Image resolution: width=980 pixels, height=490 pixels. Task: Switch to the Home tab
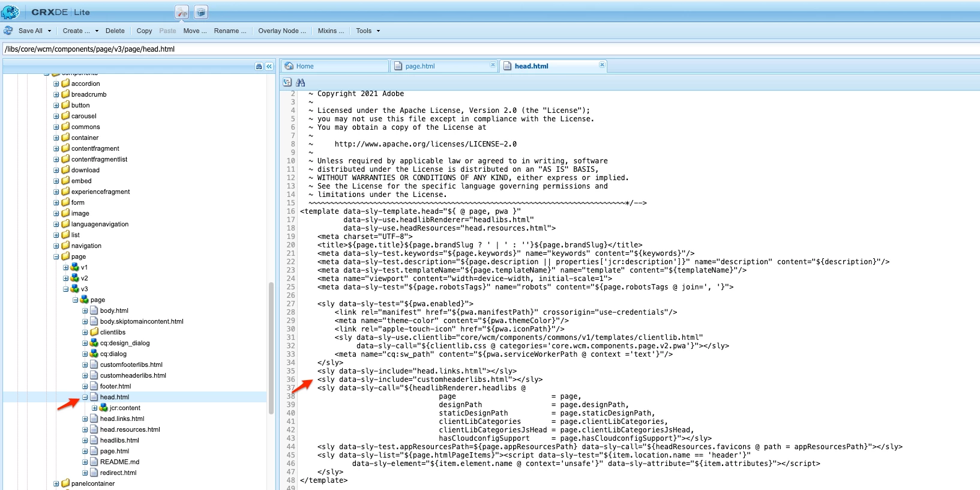coord(335,66)
